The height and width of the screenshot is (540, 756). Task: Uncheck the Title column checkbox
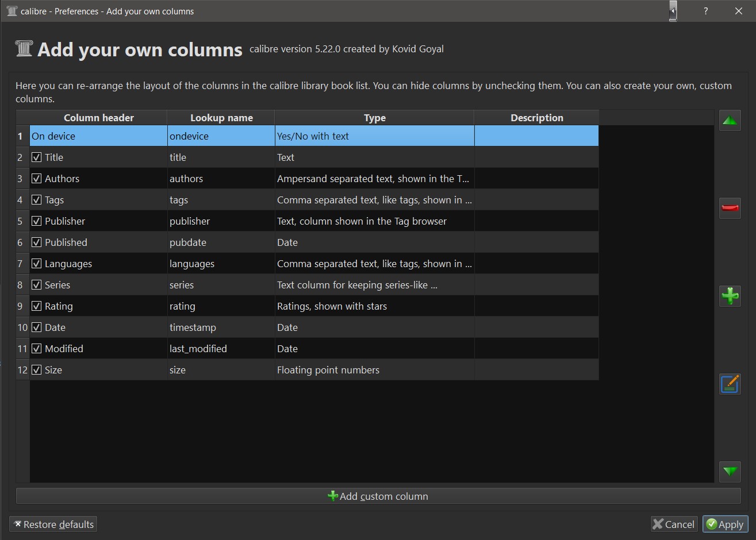[37, 157]
